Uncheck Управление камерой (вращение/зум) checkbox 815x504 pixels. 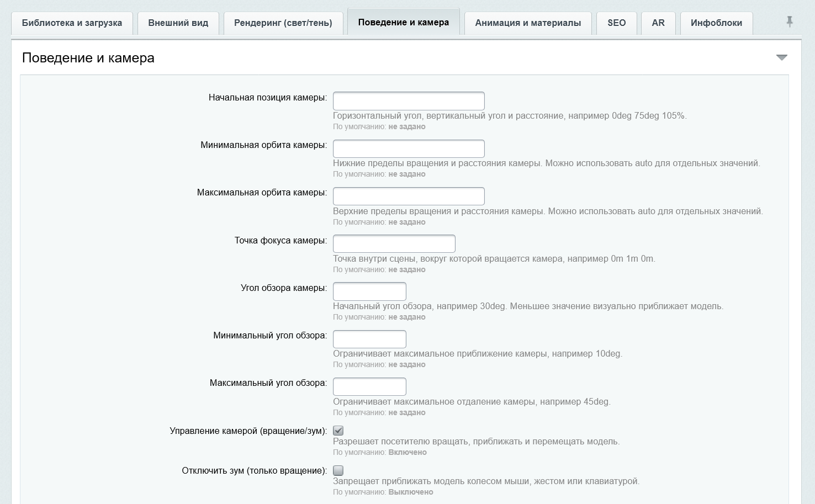tap(338, 431)
